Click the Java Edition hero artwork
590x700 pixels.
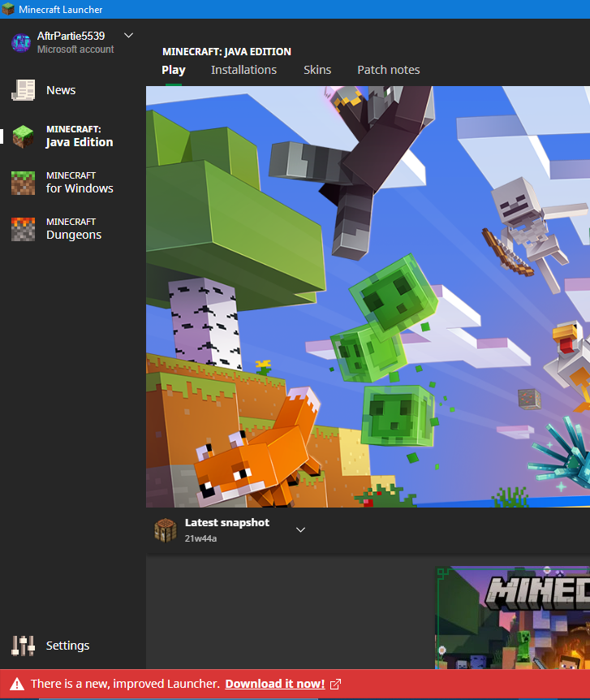[368, 296]
